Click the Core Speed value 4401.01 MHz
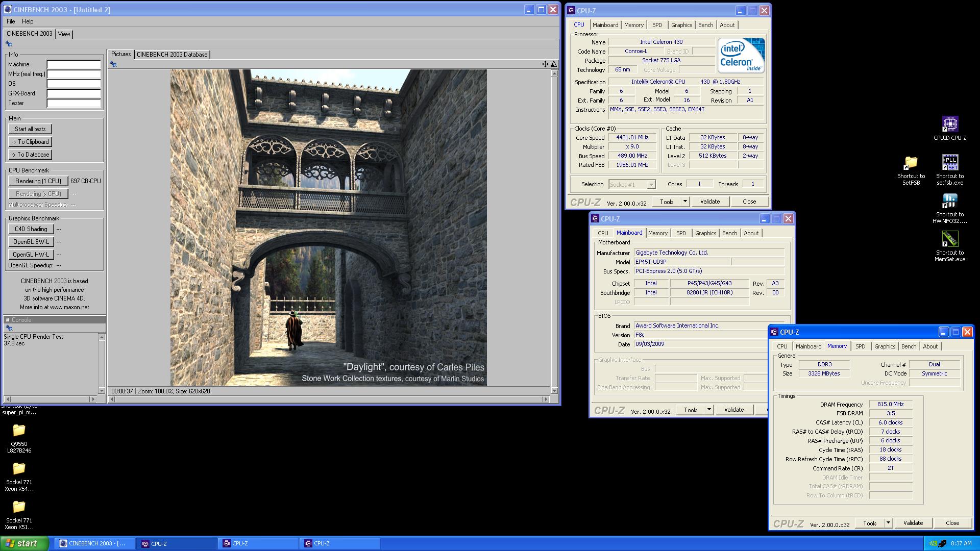980x551 pixels. point(632,138)
